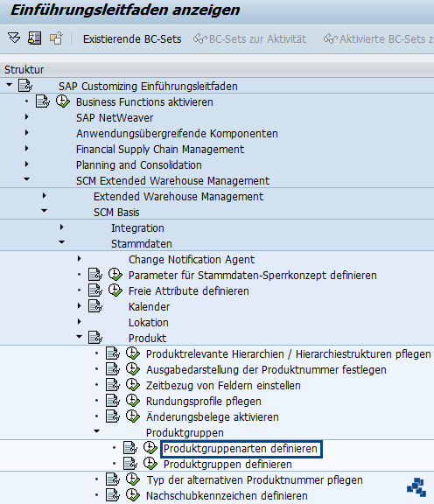Select Produktgruppen definieren tree entry
Screen dimensions: 434x504
227,464
